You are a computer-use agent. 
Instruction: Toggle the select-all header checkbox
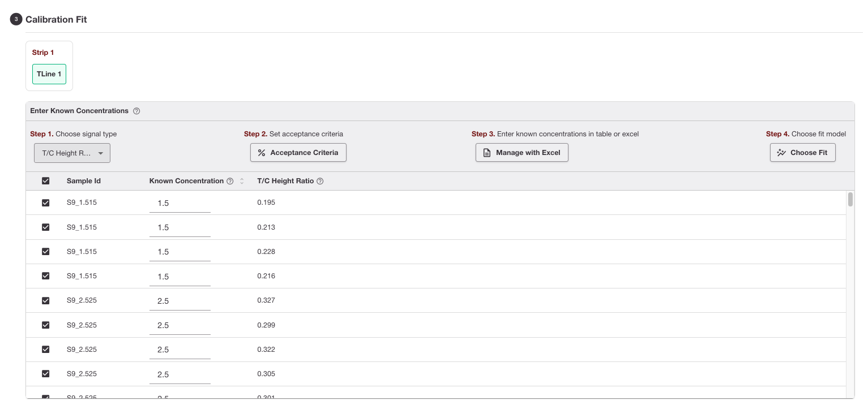46,181
